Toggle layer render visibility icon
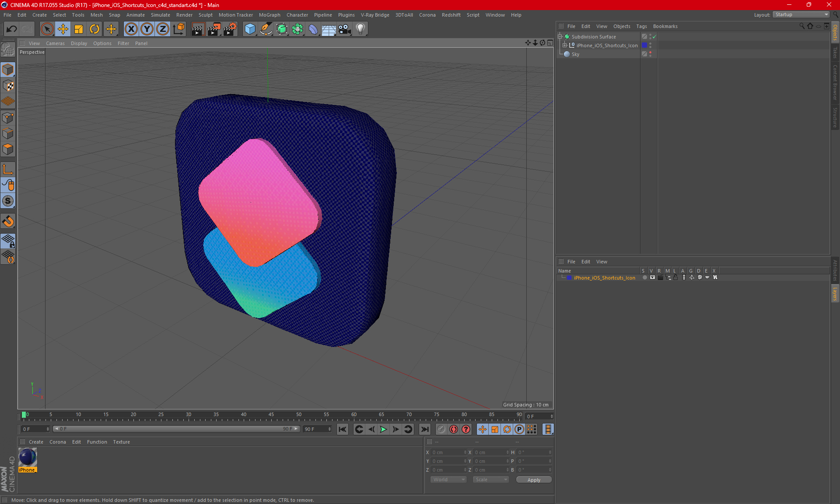This screenshot has width=840, height=504. point(660,277)
